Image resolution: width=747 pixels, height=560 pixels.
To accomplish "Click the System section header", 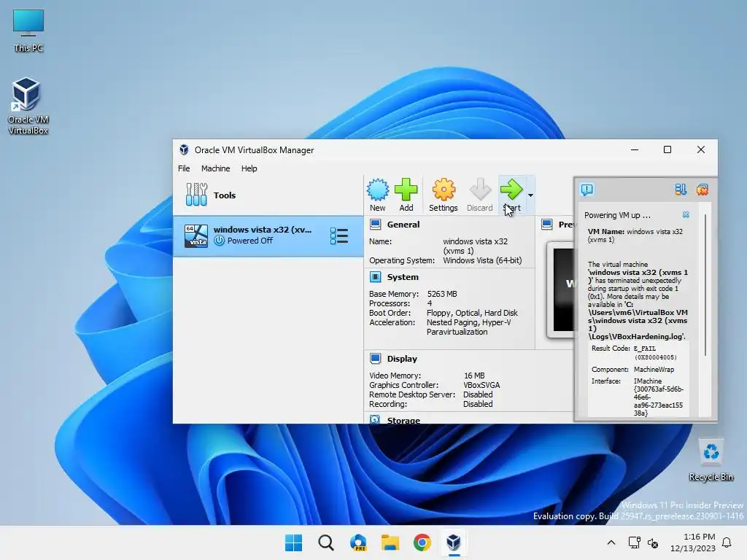I will click(403, 277).
